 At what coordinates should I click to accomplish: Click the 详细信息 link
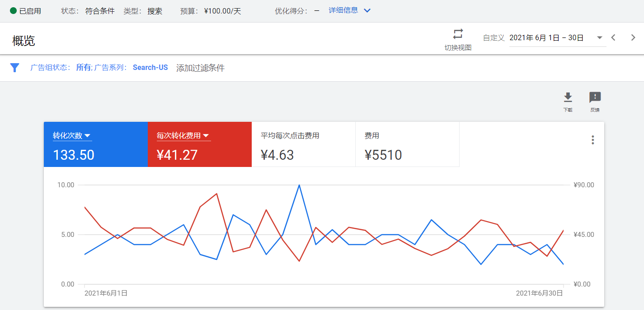coord(343,10)
